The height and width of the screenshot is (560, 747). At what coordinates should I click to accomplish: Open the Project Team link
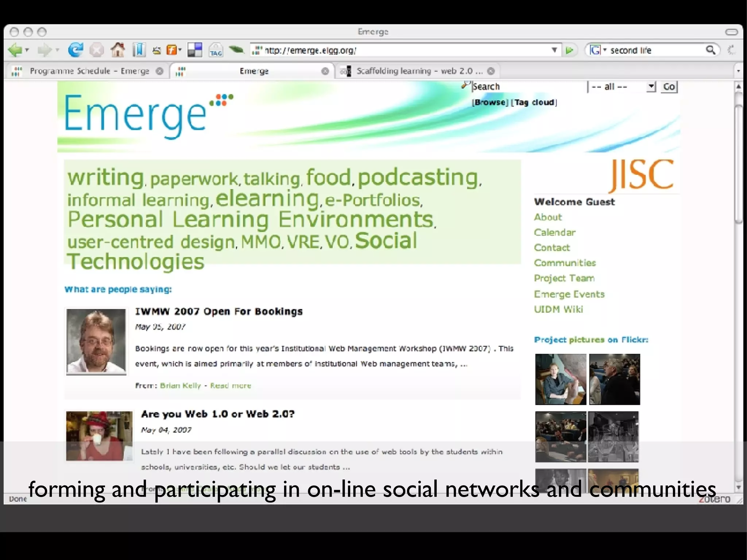(x=564, y=278)
